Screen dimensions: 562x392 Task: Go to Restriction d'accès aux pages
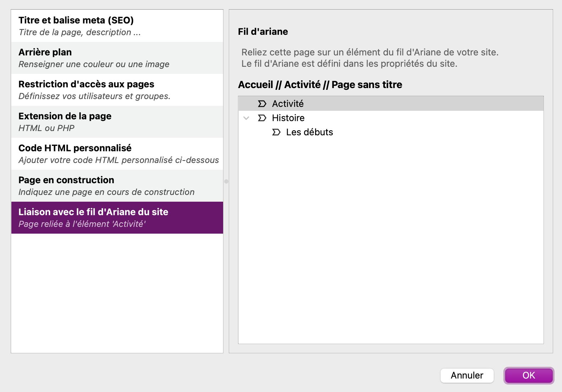pos(117,90)
